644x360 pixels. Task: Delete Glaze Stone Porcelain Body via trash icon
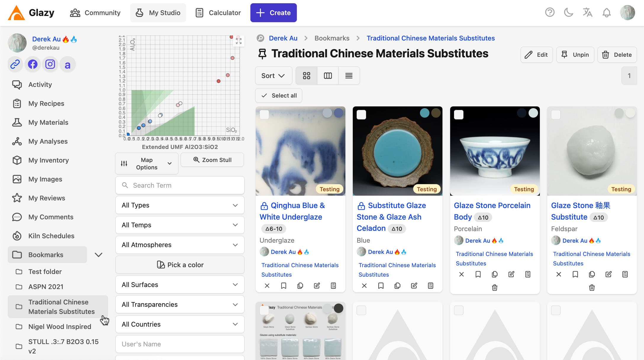pos(495,288)
